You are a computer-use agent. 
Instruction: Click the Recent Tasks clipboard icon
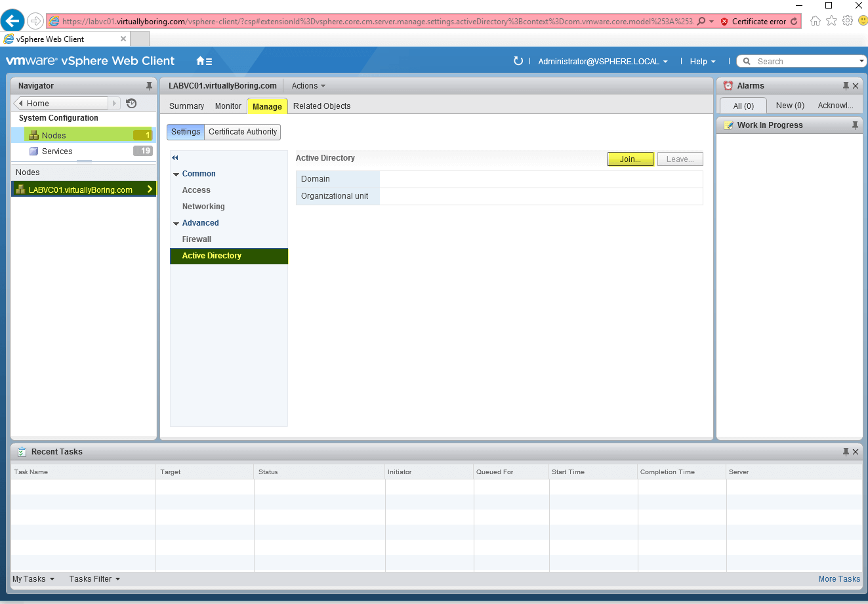22,452
